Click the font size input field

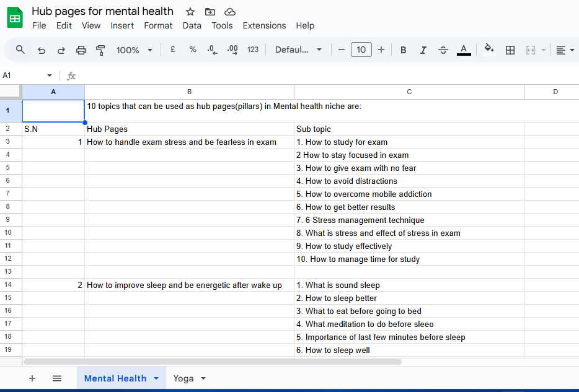coord(361,50)
